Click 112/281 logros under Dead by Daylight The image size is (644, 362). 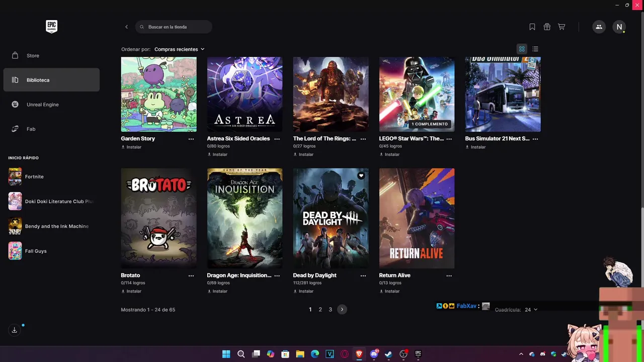307,283
